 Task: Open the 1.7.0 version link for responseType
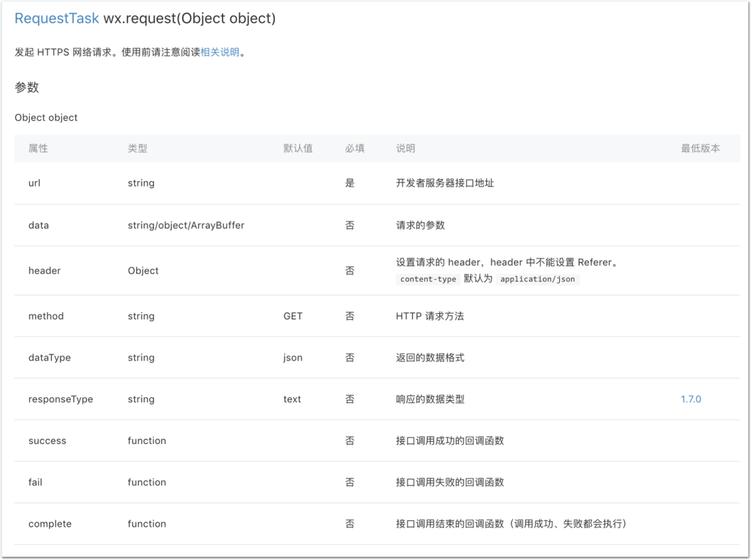click(x=690, y=399)
